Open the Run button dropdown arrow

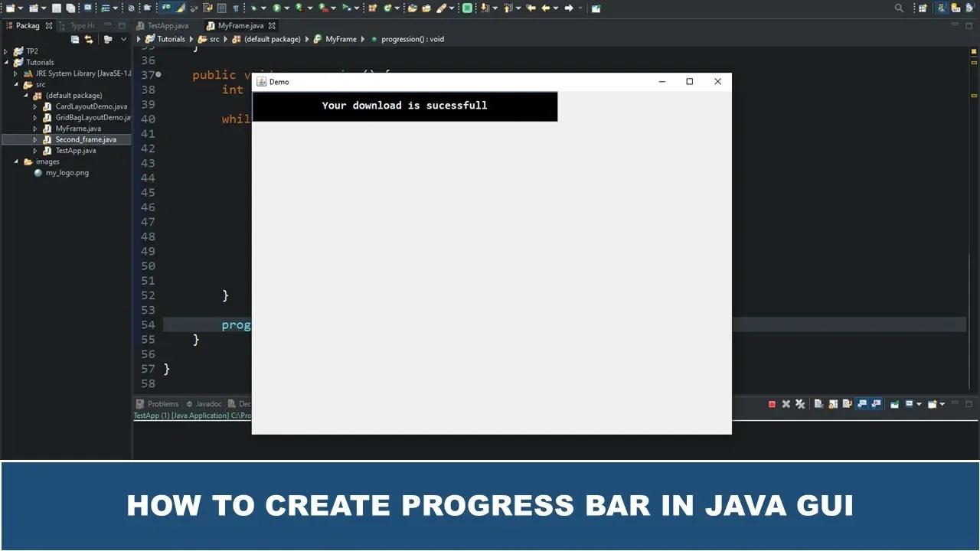(x=287, y=8)
